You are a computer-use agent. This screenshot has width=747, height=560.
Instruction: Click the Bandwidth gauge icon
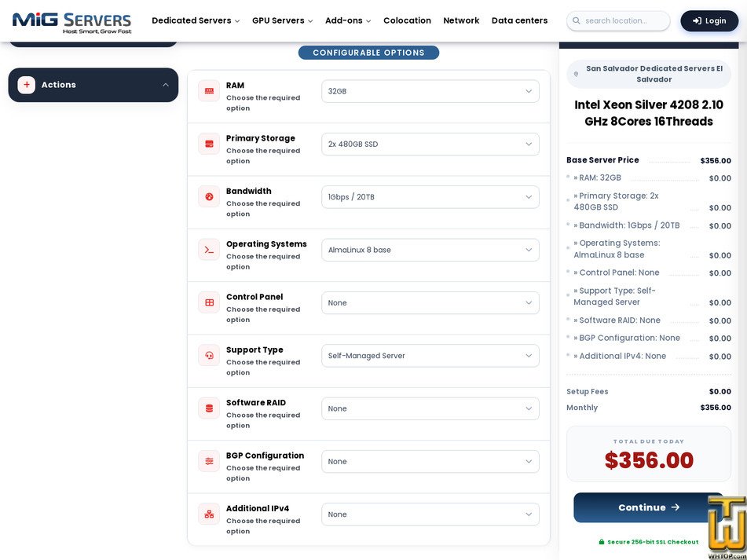coord(209,196)
